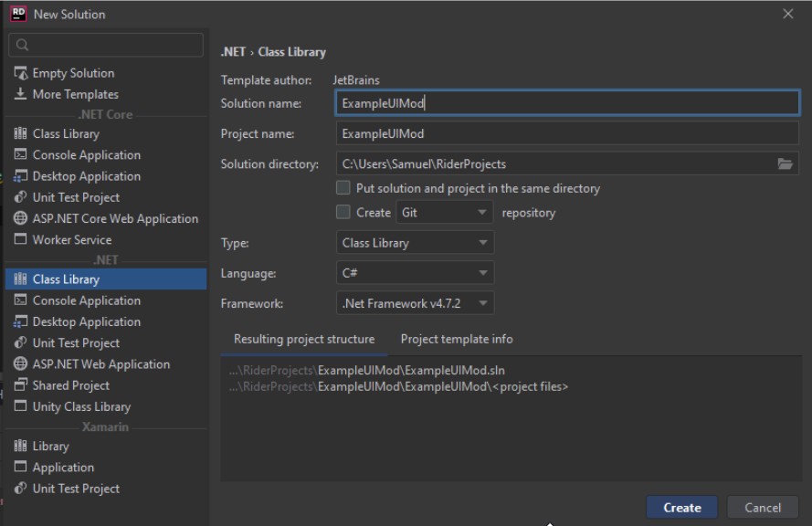
Task: Click the Empty Solution template icon
Action: pos(20,73)
